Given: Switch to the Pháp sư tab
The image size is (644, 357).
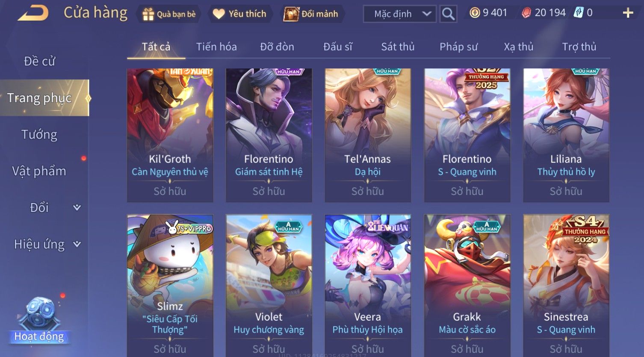Looking at the screenshot, I should (x=458, y=47).
